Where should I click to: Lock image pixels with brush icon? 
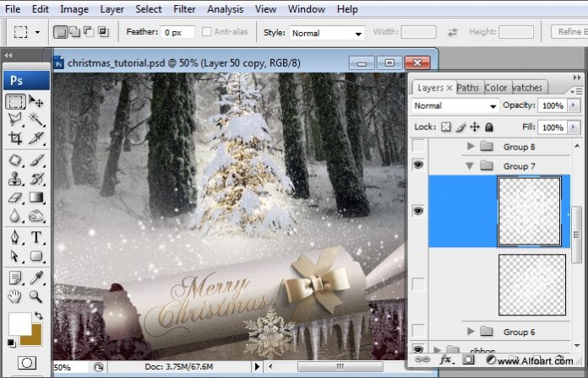click(x=460, y=127)
